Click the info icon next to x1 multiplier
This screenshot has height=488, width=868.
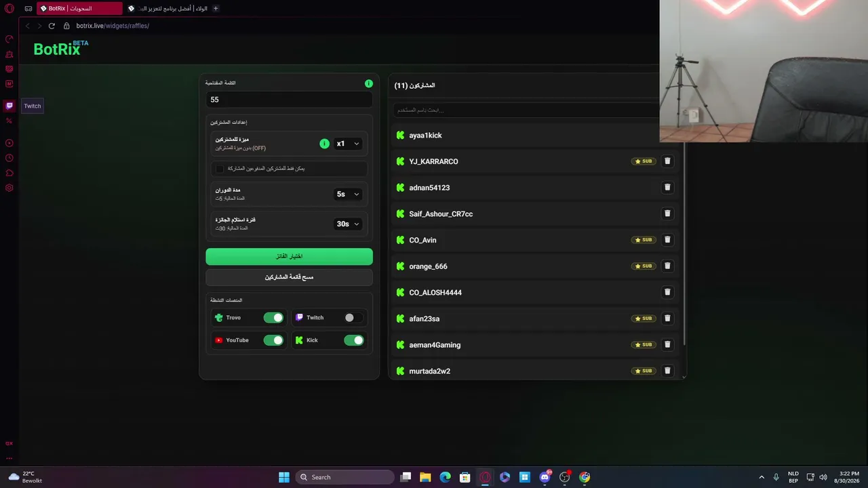pyautogui.click(x=324, y=144)
